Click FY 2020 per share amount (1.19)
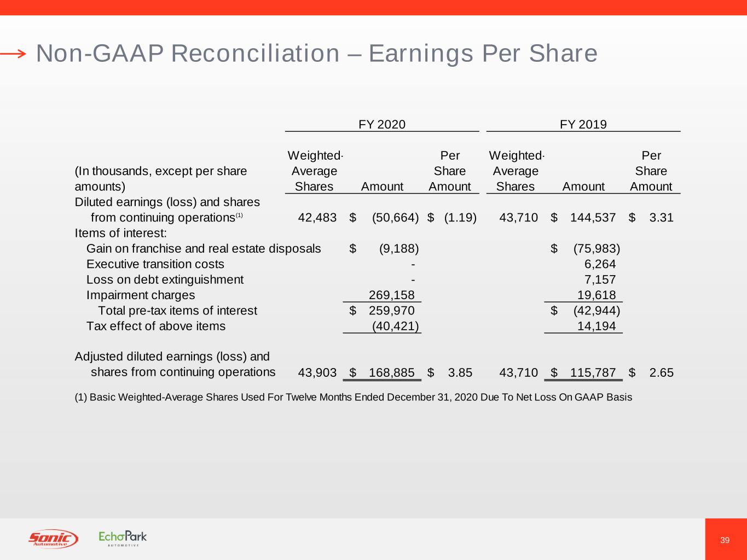The width and height of the screenshot is (747, 560). click(x=460, y=218)
